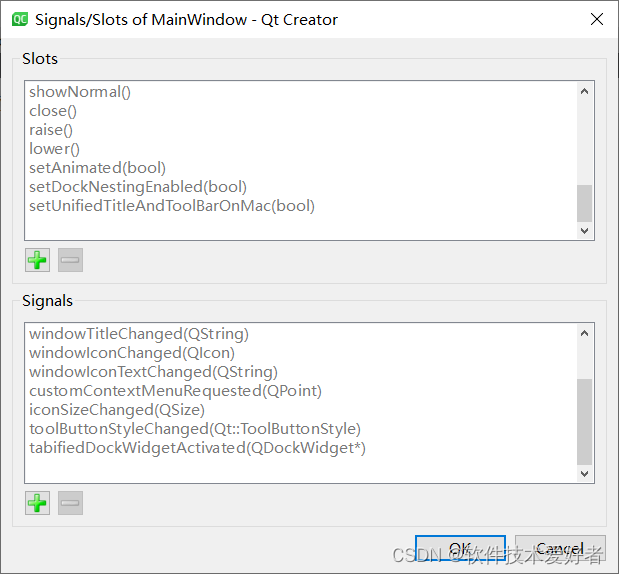Select the customContextMenuRequested(QPoint) signal
The image size is (619, 574).
click(x=175, y=391)
